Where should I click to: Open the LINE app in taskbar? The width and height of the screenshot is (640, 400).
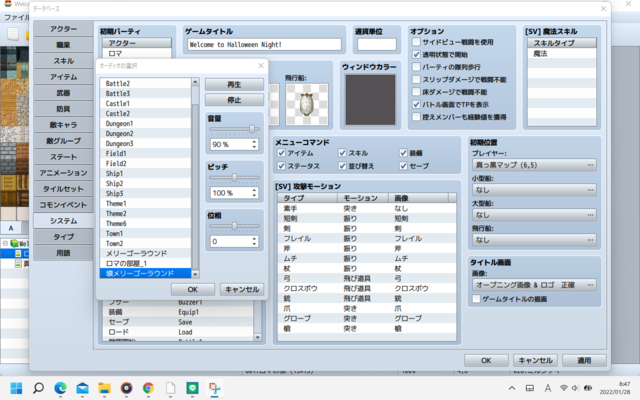pos(192,388)
